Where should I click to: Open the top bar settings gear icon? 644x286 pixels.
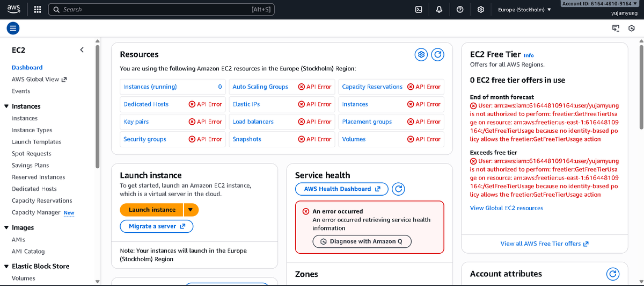[481, 10]
